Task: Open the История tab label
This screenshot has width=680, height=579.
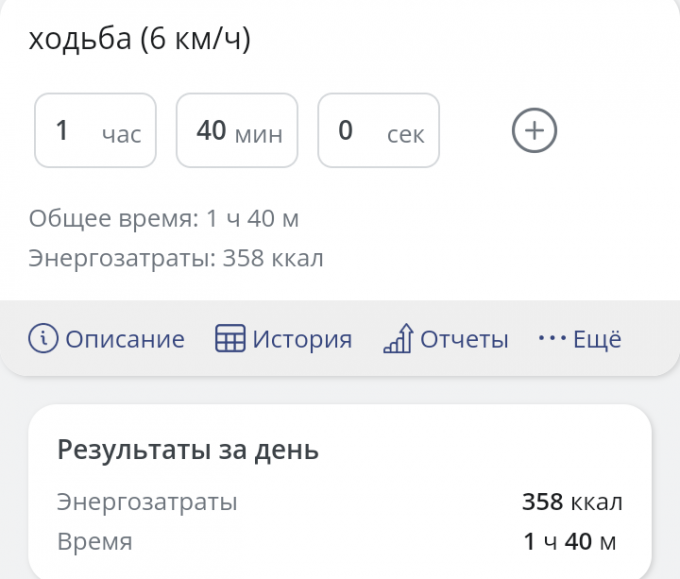Action: pos(302,339)
